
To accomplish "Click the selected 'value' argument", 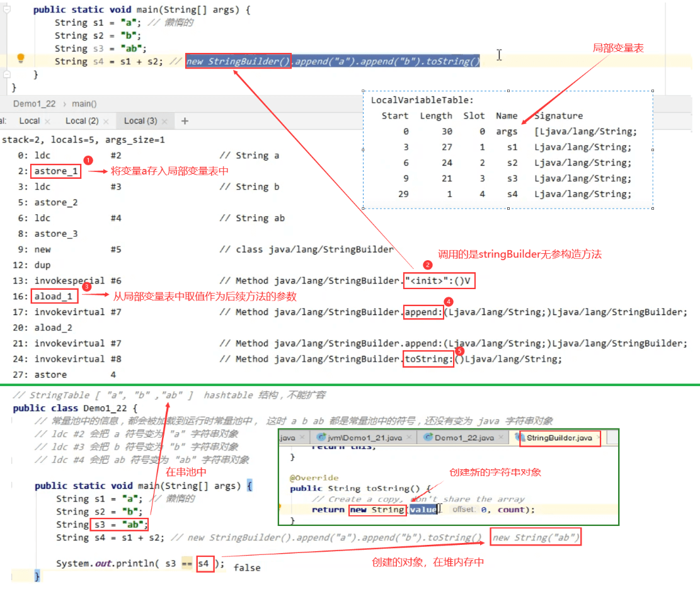I will (x=423, y=510).
